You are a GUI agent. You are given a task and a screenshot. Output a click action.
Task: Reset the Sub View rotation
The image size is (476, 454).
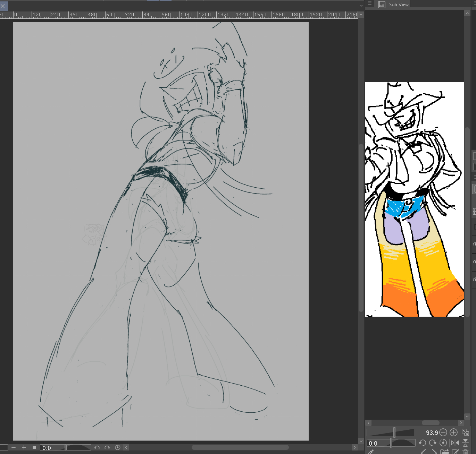coord(443,443)
